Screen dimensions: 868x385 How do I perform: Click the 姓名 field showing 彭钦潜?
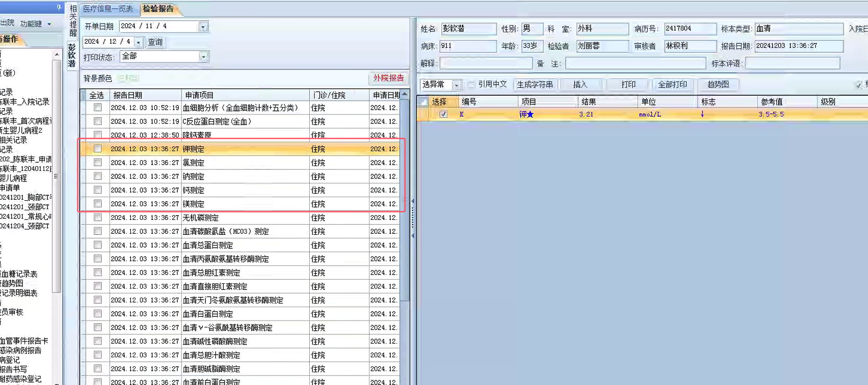tap(468, 29)
